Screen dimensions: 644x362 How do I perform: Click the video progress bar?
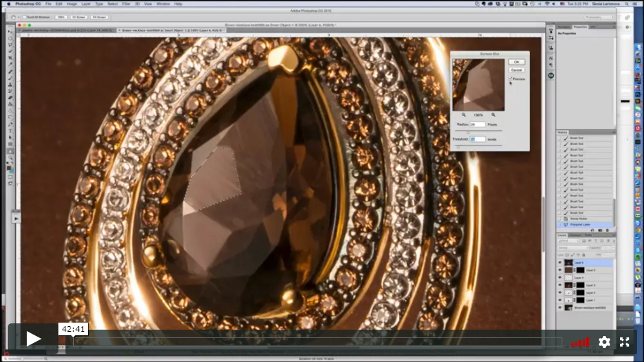pos(317,342)
